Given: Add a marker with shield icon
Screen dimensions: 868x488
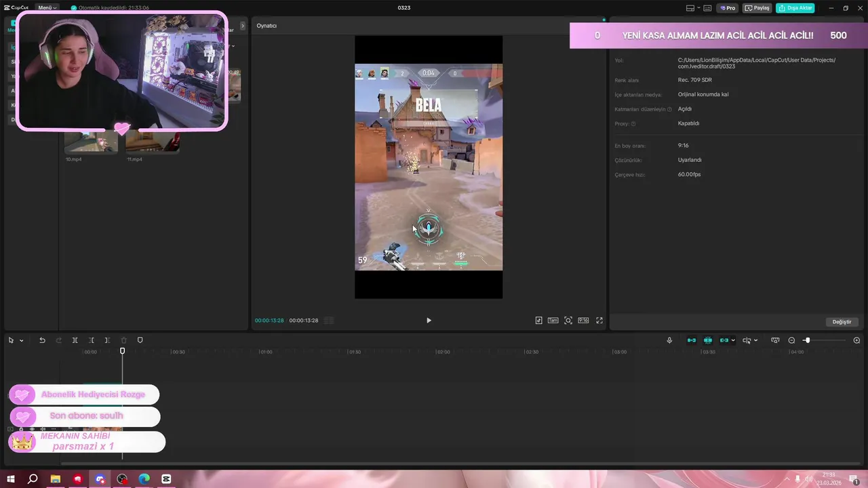Looking at the screenshot, I should pyautogui.click(x=140, y=340).
